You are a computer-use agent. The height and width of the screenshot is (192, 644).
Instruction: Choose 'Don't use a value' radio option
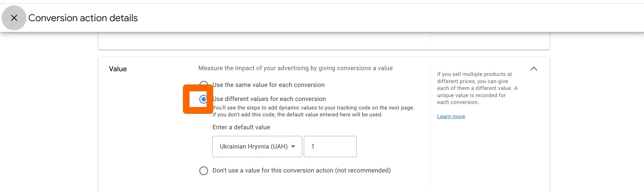pos(204,171)
